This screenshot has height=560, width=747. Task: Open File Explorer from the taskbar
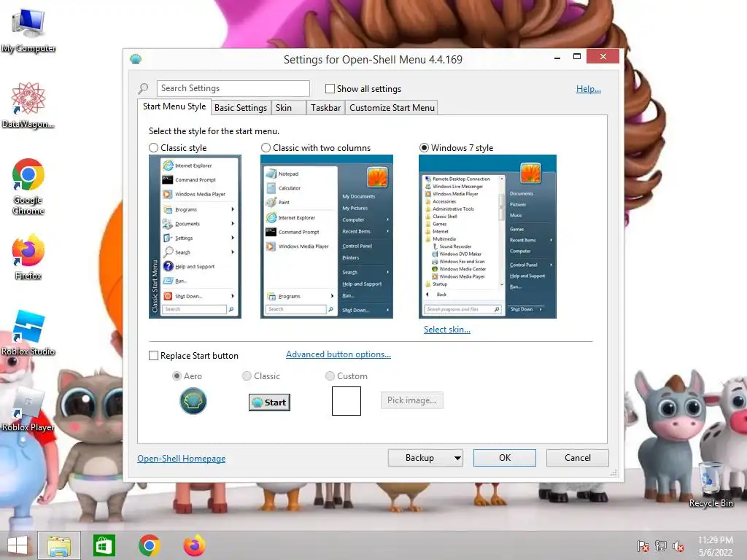[x=59, y=545]
